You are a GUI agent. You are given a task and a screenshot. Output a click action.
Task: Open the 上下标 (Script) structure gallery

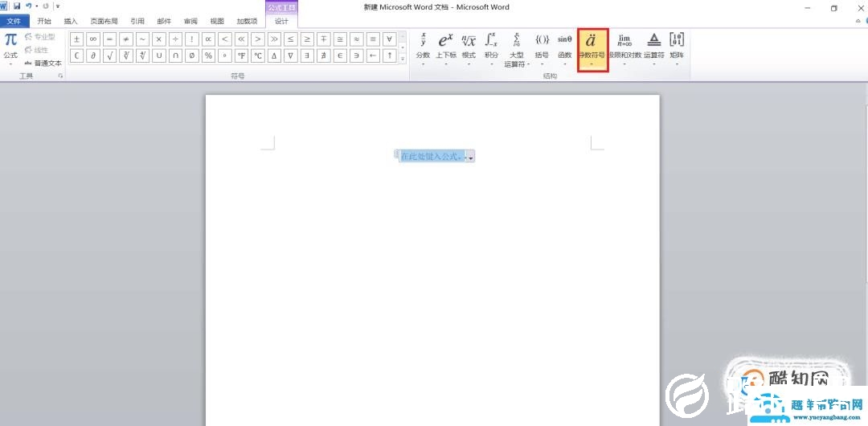click(445, 49)
